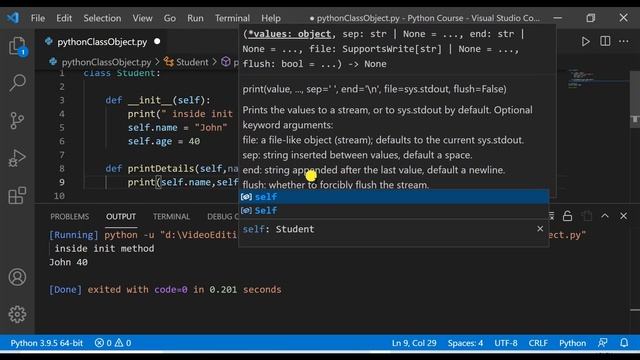
Task: Change language mode via Python
Action: (572, 343)
